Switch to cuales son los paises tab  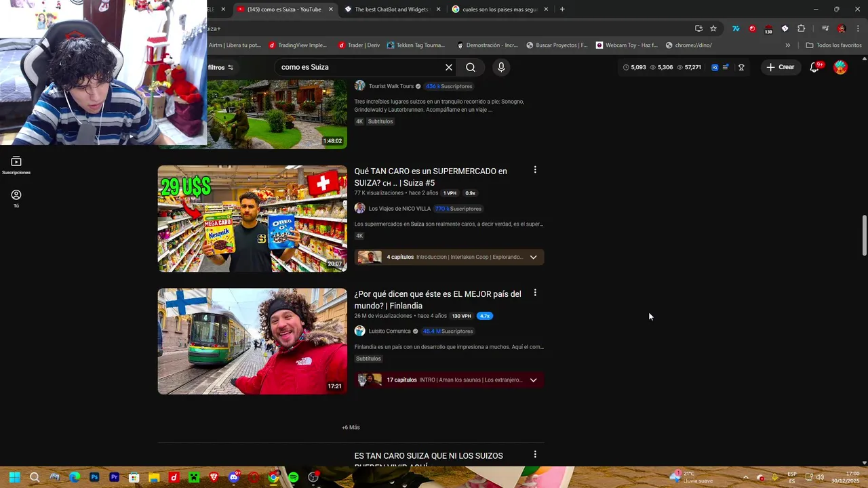click(499, 9)
